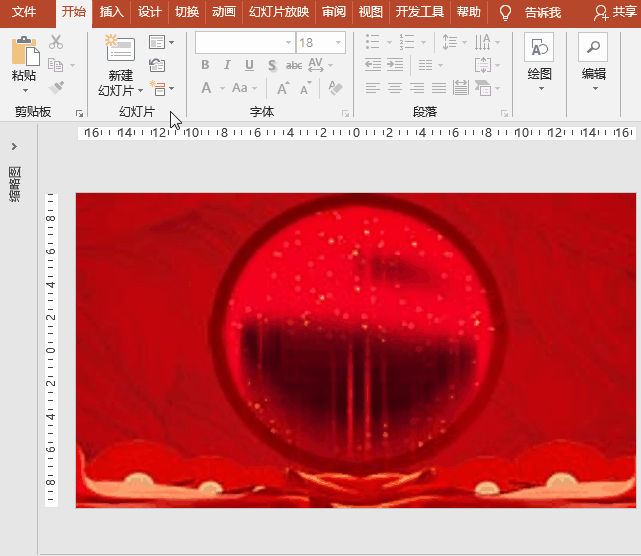The width and height of the screenshot is (641, 556).
Task: Click the Bullets list icon
Action: click(x=372, y=42)
